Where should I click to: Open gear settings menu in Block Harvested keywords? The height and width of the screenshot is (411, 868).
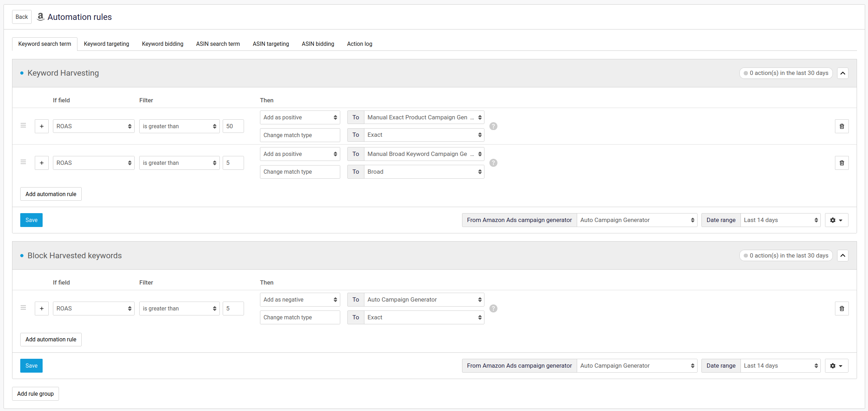[836, 366]
